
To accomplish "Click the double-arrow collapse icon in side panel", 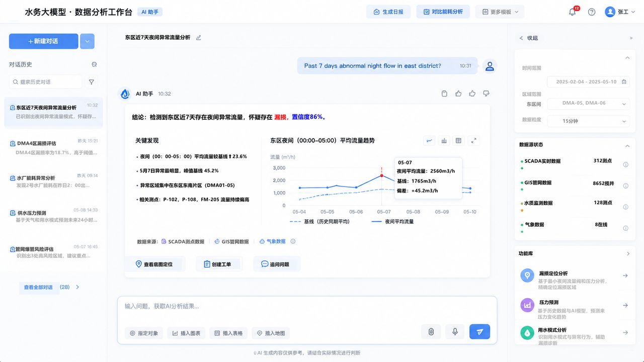I will (x=631, y=38).
